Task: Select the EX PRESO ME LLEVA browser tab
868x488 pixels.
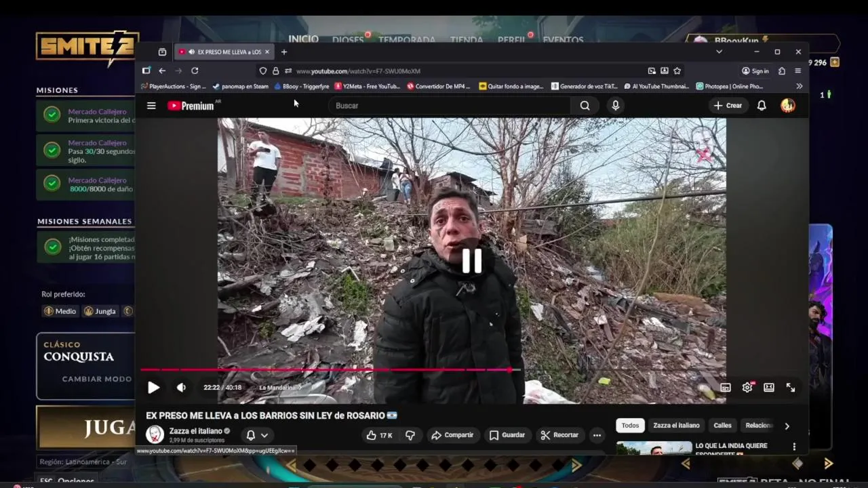Action: tap(224, 52)
